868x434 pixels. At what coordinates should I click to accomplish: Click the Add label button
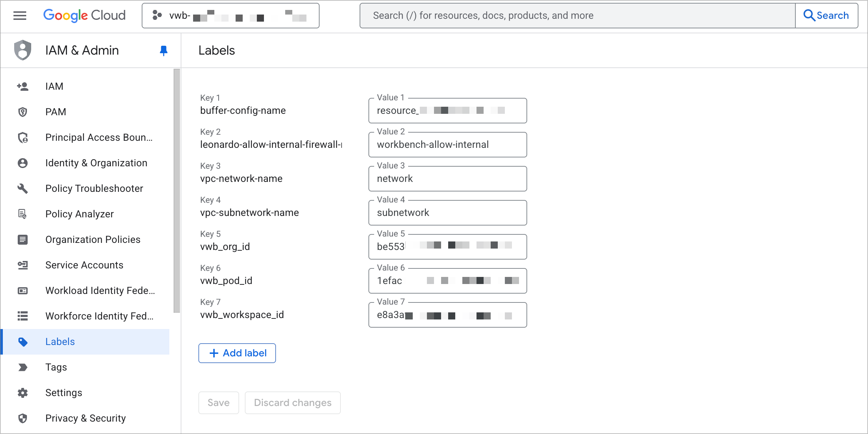pos(237,353)
